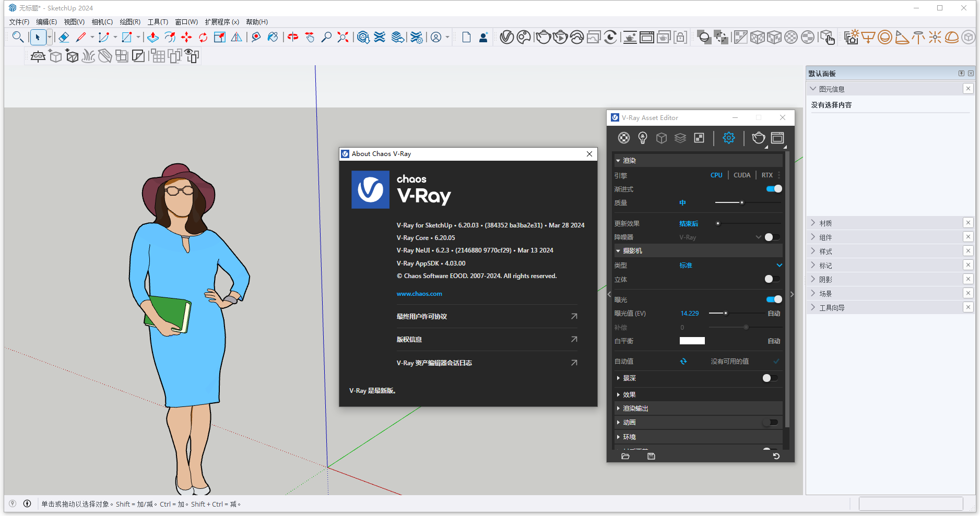
Task: Toggle 渐进式 progressive switch
Action: click(774, 189)
